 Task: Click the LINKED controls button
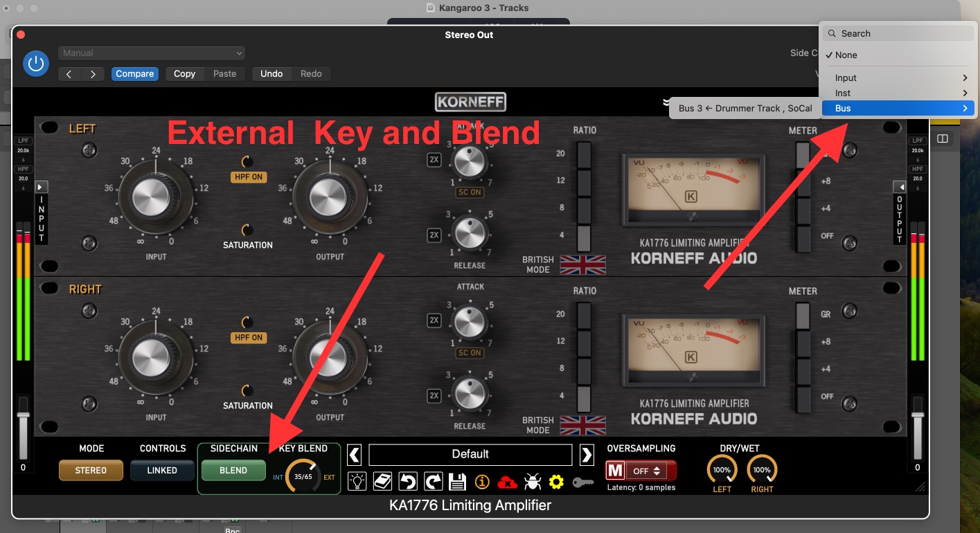162,471
